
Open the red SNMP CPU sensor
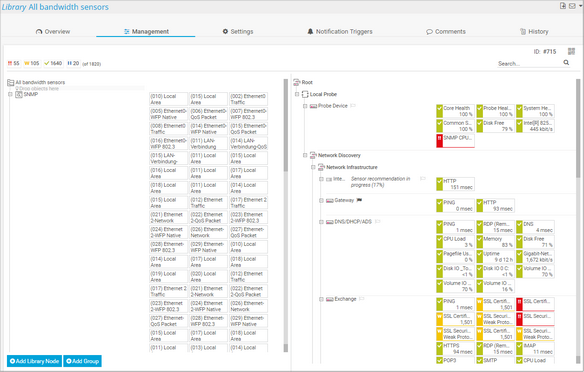point(455,141)
